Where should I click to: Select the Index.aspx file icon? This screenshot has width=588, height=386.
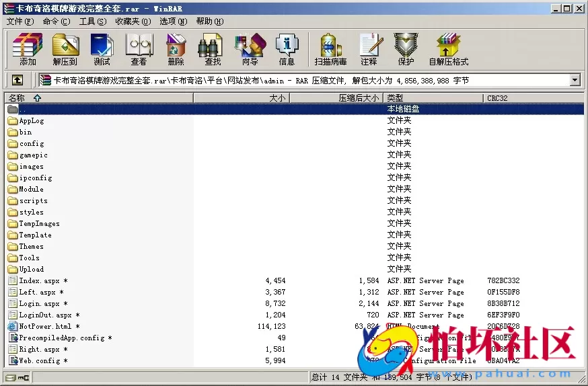click(x=13, y=280)
